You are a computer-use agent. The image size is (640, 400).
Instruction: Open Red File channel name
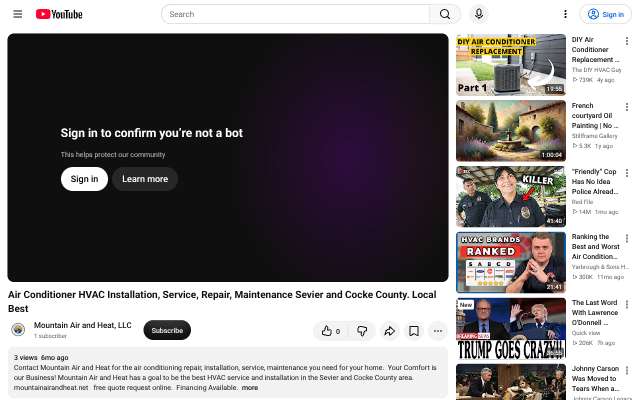582,202
